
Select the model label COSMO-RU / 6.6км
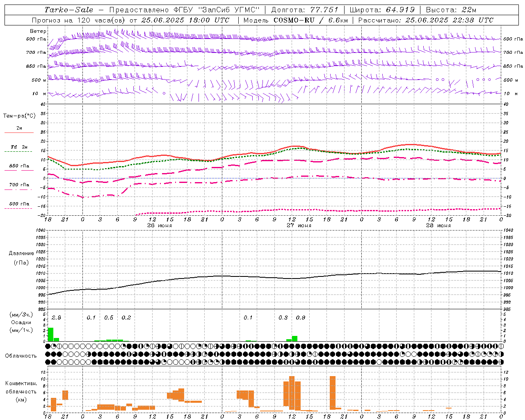(x=310, y=20)
